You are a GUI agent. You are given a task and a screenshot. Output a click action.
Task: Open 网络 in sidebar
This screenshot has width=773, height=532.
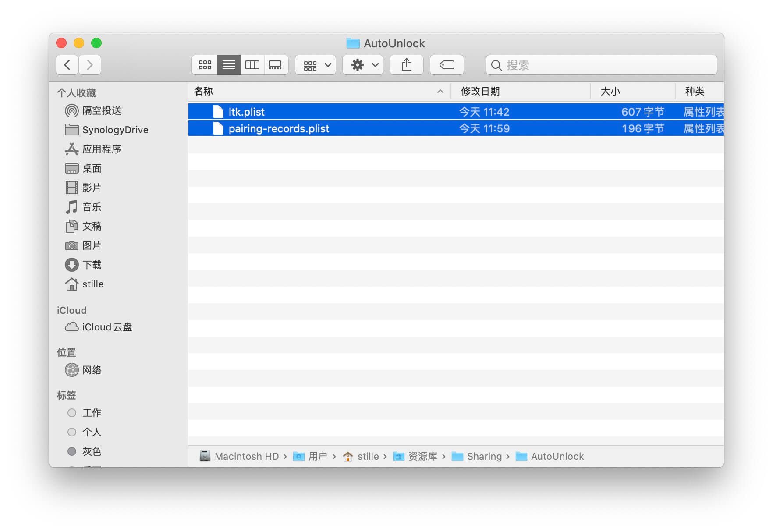tap(83, 370)
